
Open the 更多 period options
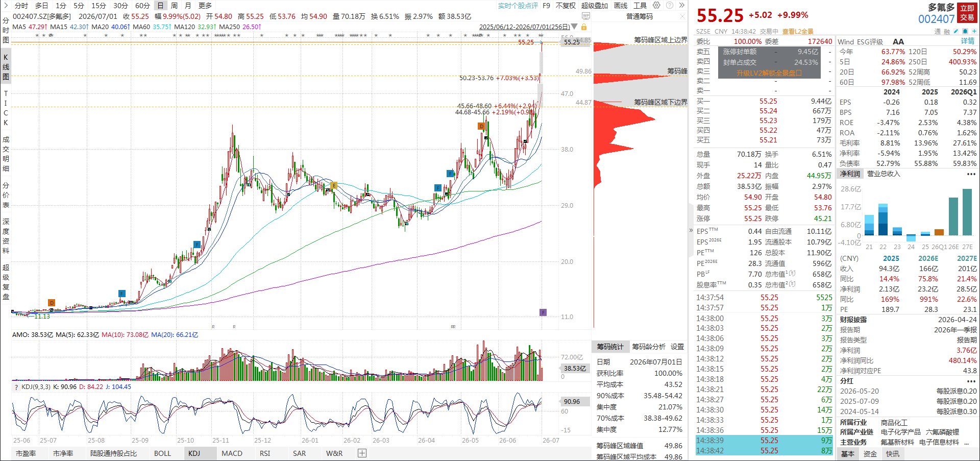(205, 6)
